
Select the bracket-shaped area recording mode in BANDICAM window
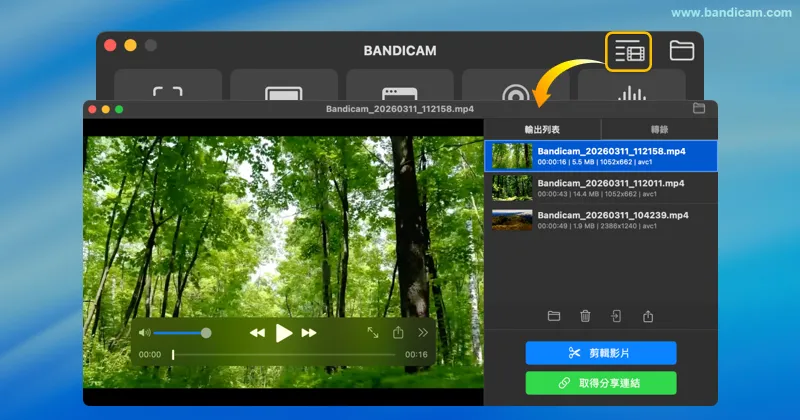click(x=168, y=85)
